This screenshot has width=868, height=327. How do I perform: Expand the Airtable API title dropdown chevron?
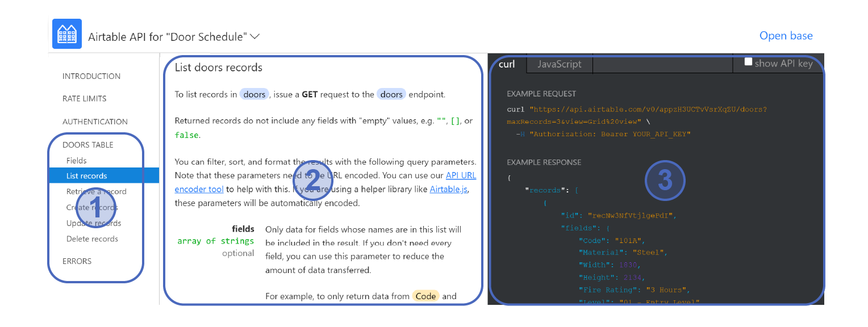pos(255,36)
